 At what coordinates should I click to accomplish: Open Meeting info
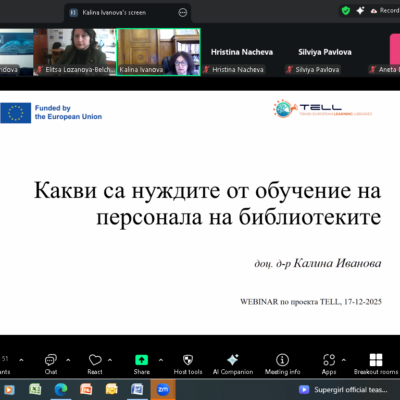tap(282, 364)
